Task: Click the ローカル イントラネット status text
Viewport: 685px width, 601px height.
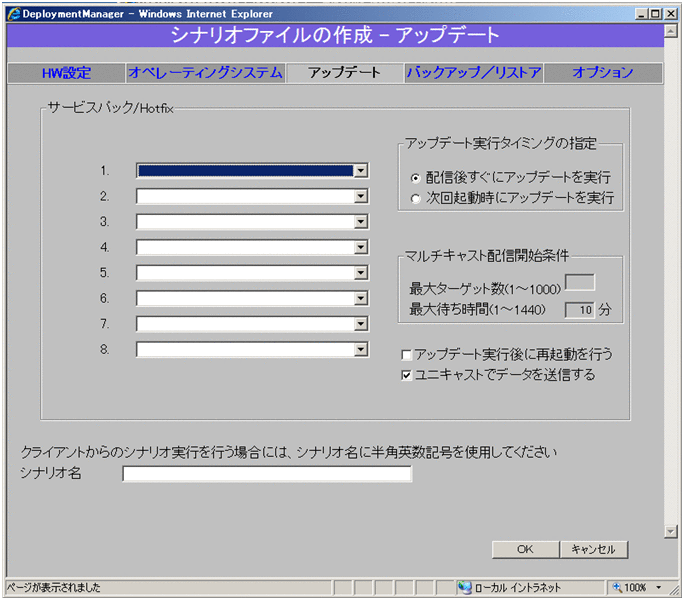Action: pyautogui.click(x=518, y=588)
